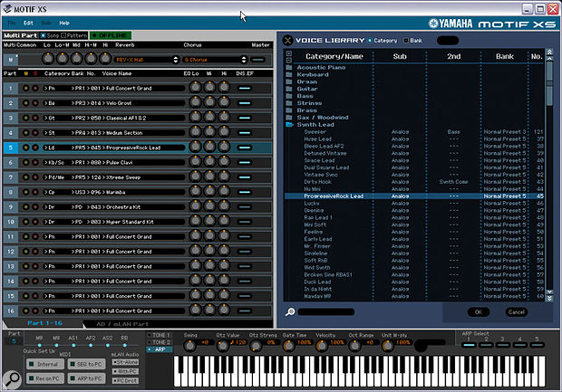Click the Unit Multiply knob
This screenshot has width=562, height=392.
coord(387,346)
